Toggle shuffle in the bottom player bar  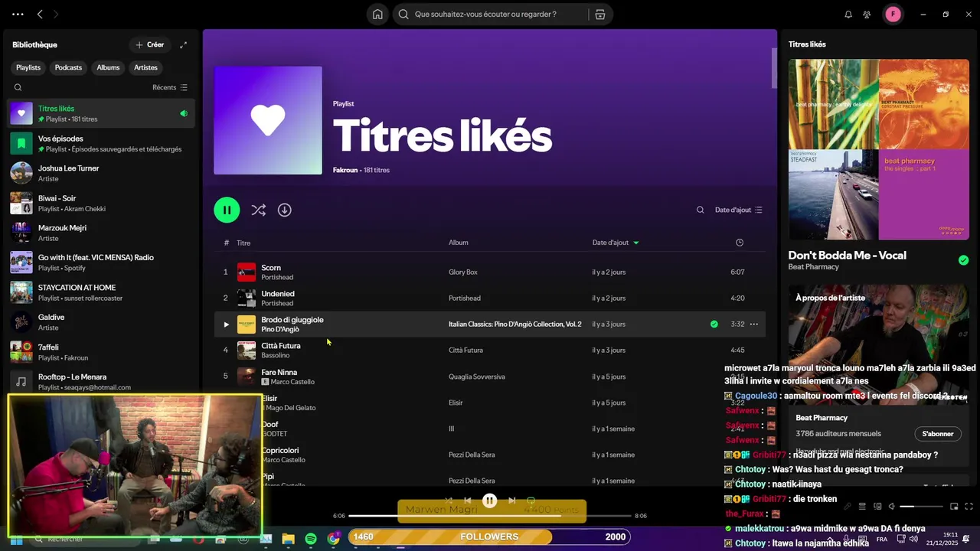pyautogui.click(x=449, y=500)
